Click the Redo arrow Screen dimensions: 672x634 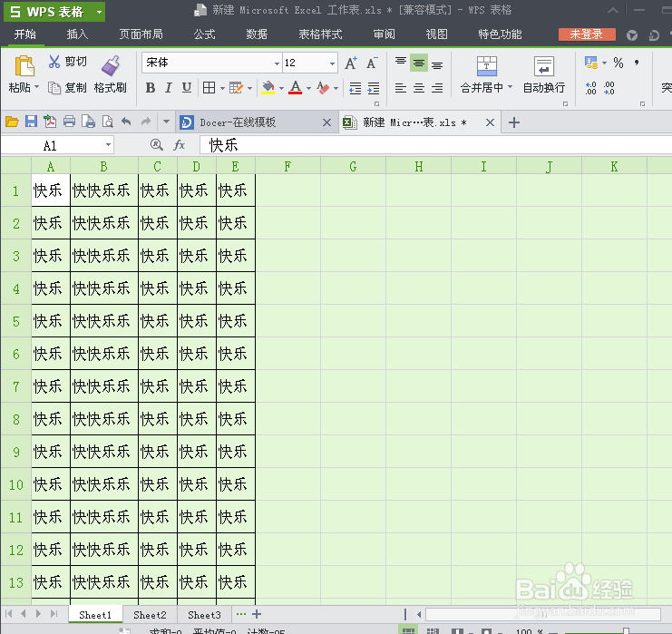[x=146, y=122]
